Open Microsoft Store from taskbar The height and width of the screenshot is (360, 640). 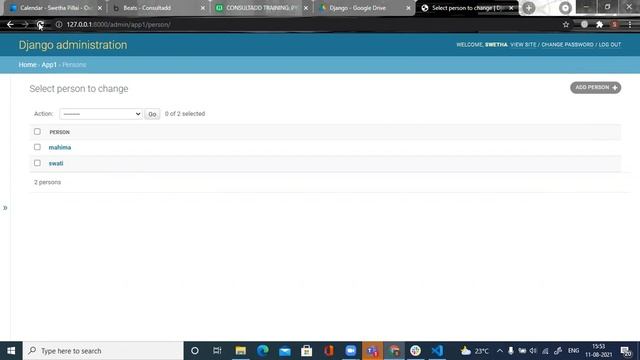307,351
